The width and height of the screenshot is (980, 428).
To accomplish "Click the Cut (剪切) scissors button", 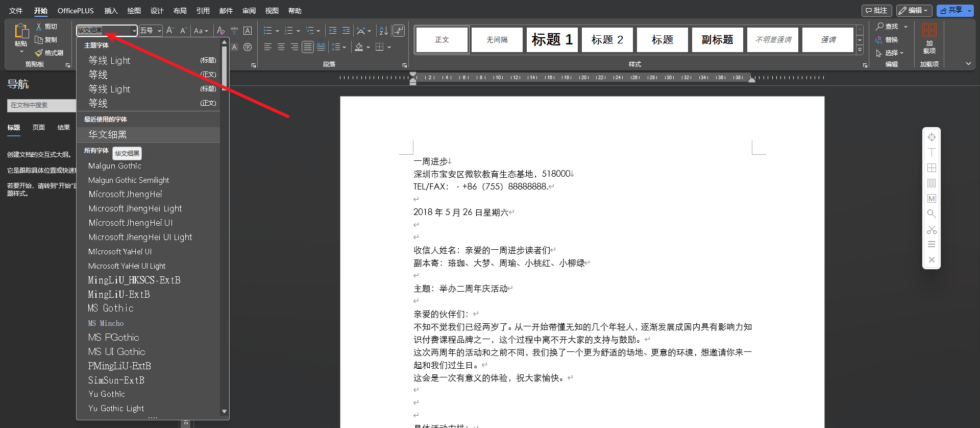I will click(x=46, y=27).
